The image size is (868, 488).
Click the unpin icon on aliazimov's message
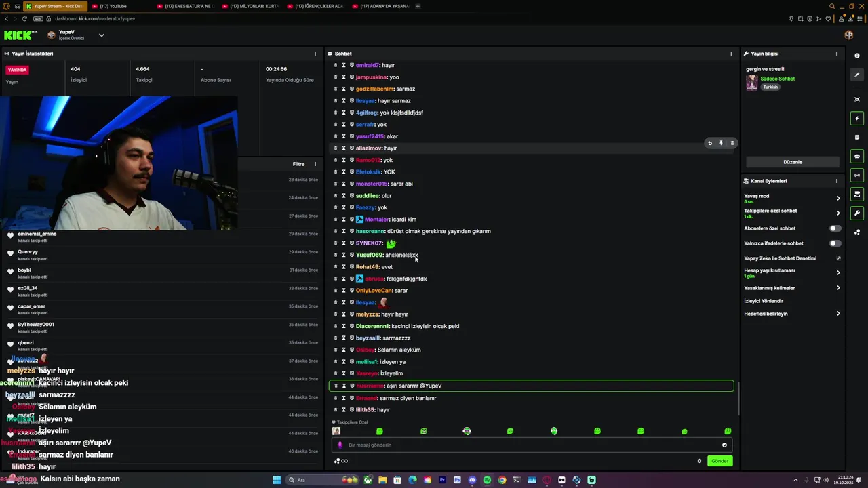pyautogui.click(x=721, y=143)
